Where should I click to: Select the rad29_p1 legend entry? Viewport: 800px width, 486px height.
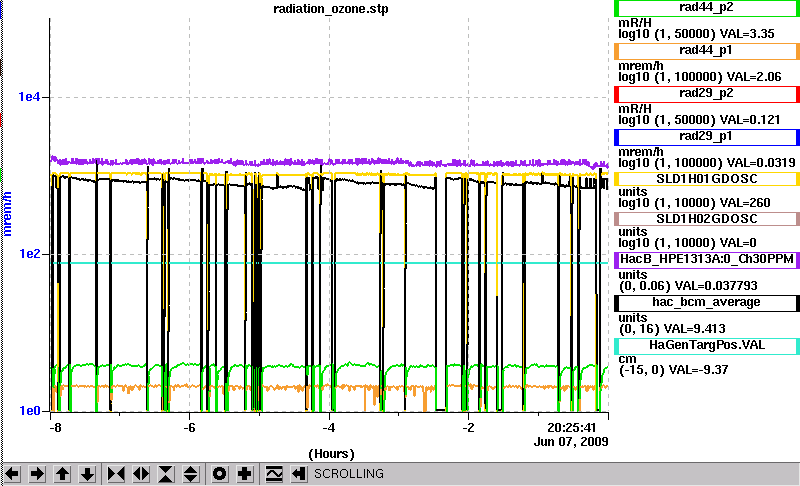click(x=707, y=137)
